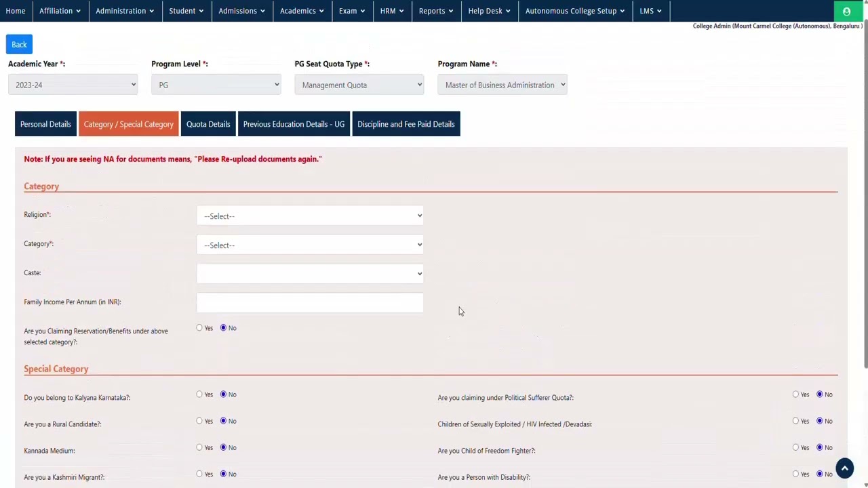Select No for Kashmiri Migrant

click(x=223, y=474)
